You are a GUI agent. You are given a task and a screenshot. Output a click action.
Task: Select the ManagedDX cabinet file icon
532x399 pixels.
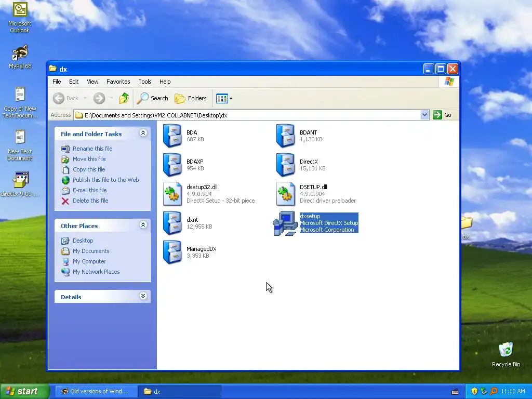tap(172, 252)
